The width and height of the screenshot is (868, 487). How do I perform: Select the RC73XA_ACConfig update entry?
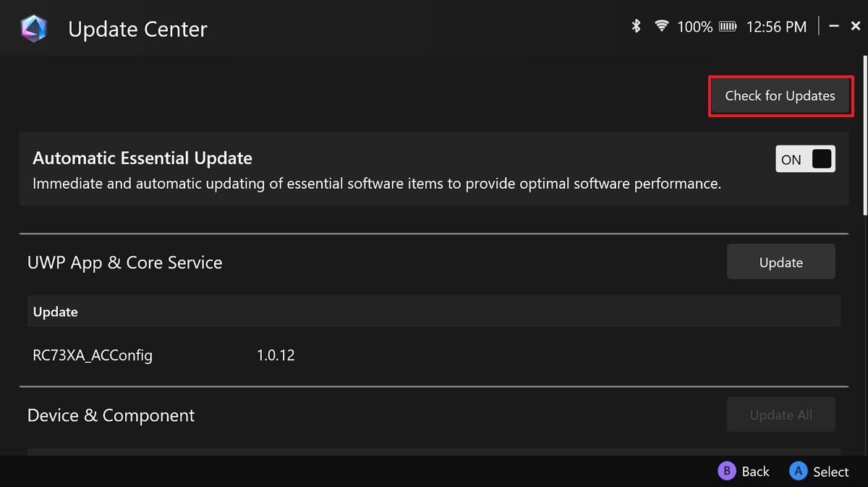click(93, 355)
